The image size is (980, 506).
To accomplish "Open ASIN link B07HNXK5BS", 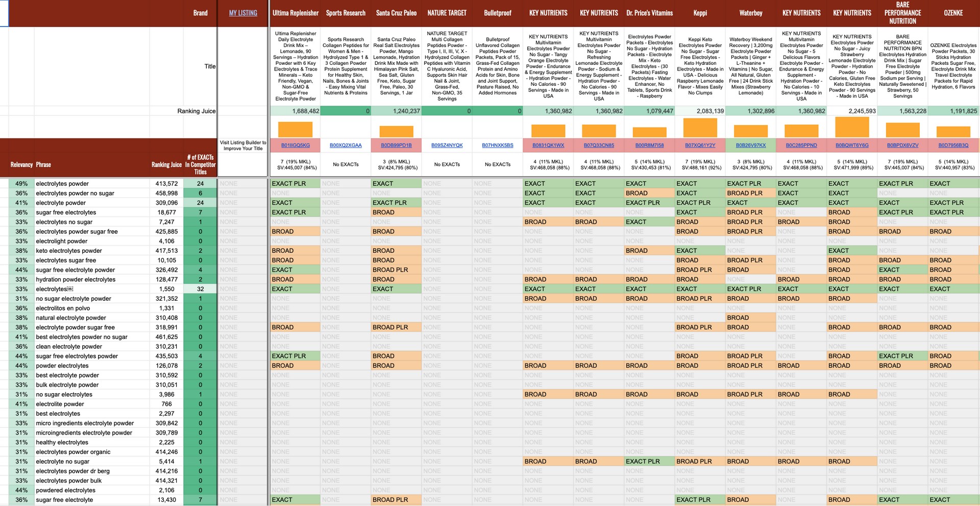I will (x=498, y=145).
